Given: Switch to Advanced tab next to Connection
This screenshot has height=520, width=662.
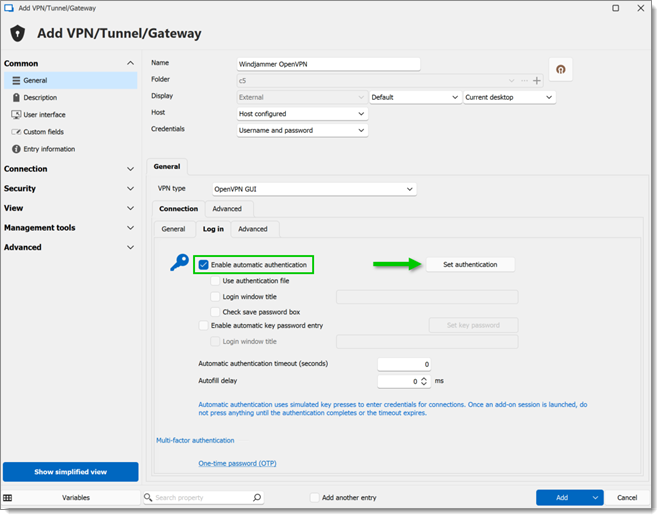Looking at the screenshot, I should pos(227,209).
